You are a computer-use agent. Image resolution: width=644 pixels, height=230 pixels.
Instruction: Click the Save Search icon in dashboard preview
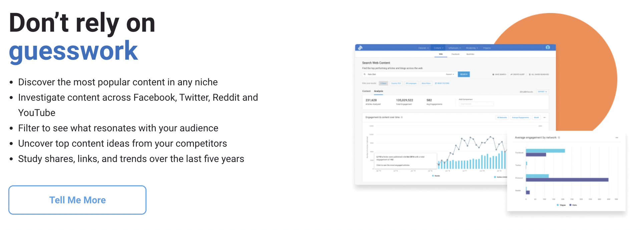[x=493, y=74]
